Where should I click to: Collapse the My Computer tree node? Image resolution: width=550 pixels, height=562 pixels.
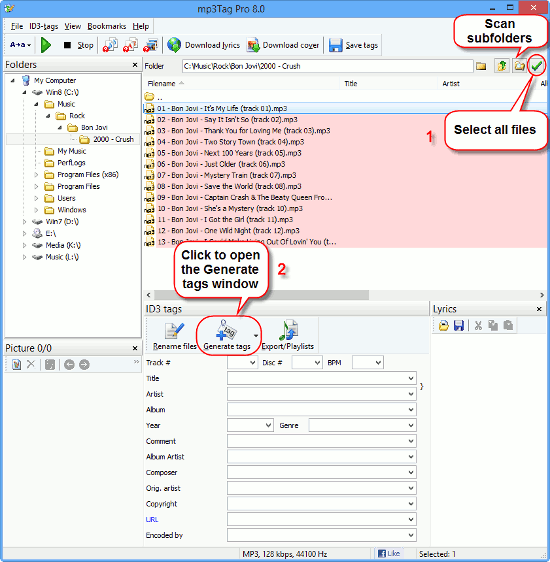point(13,80)
